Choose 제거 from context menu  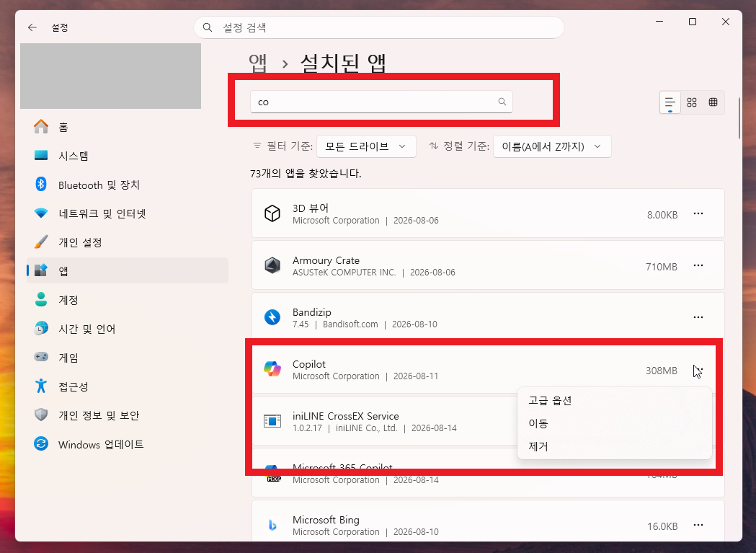[x=615, y=446]
